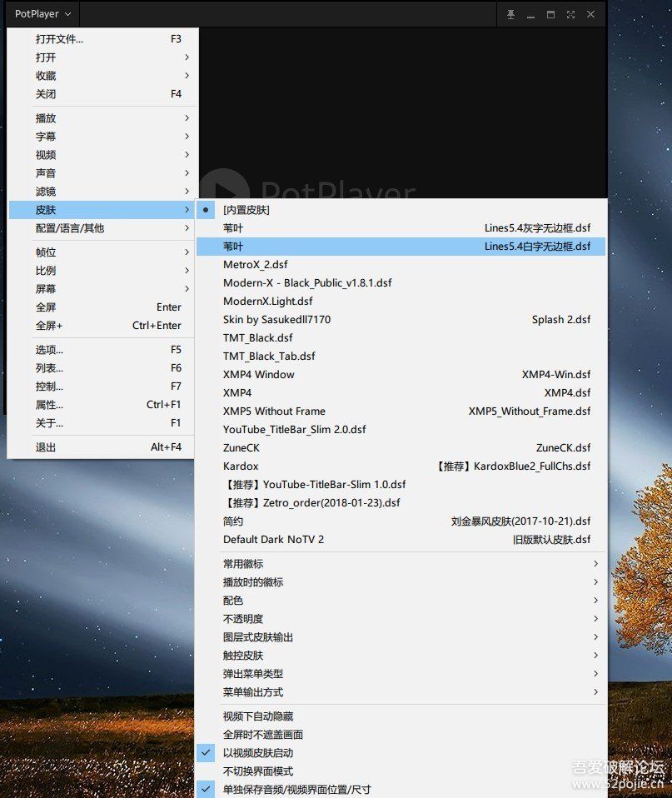This screenshot has height=798, width=672.
Task: Select the [内置皮肤] built-in skin option
Action: (246, 210)
